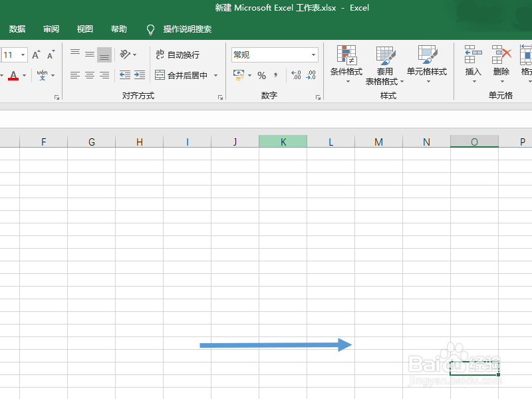Screen dimensions: 532x399
Task: Apply percent style
Action: pyautogui.click(x=261, y=75)
